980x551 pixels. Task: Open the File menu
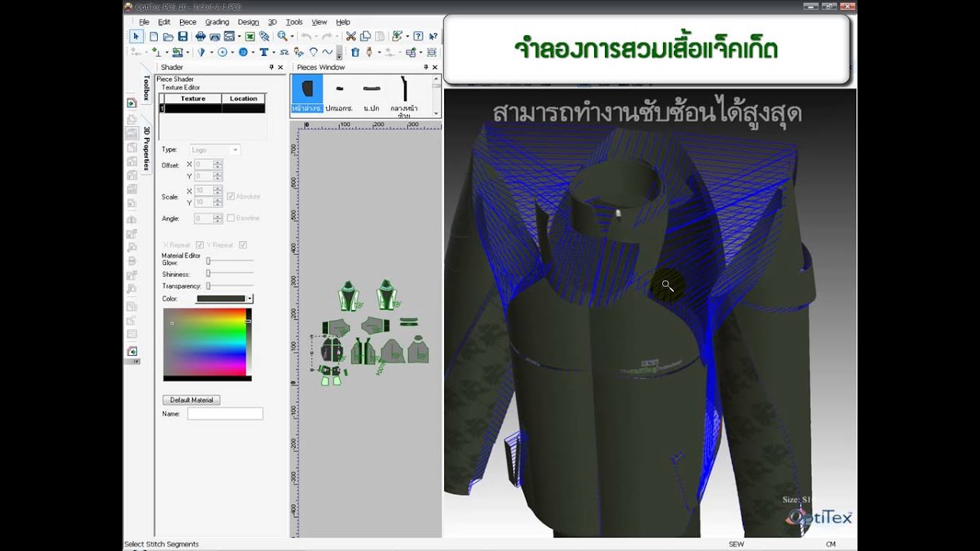pos(144,22)
